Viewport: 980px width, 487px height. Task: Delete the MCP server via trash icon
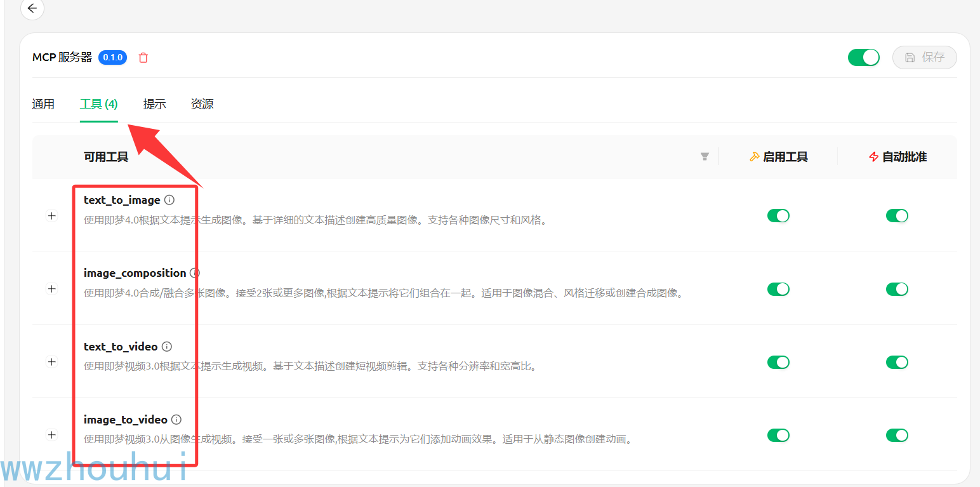click(143, 58)
